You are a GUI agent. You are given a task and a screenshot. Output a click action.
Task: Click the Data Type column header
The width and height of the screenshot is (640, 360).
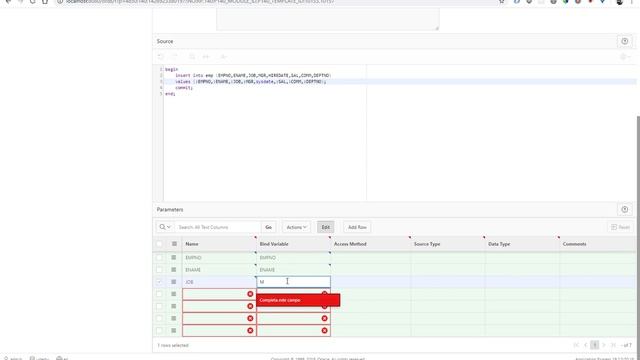coord(522,244)
